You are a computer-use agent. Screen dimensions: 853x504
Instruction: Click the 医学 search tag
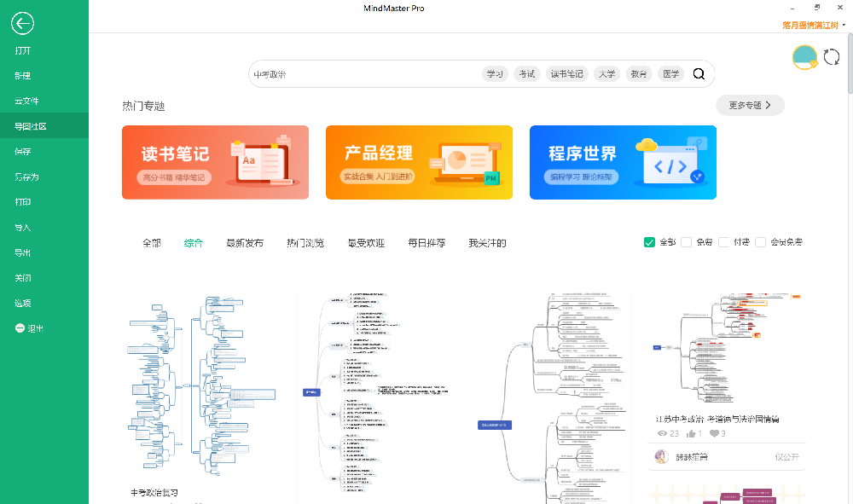670,74
